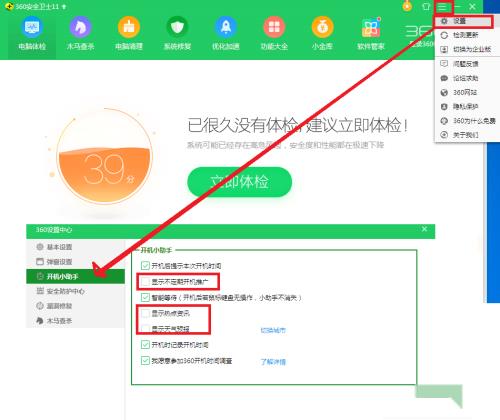Open the hamburger main menu button

click(x=442, y=7)
